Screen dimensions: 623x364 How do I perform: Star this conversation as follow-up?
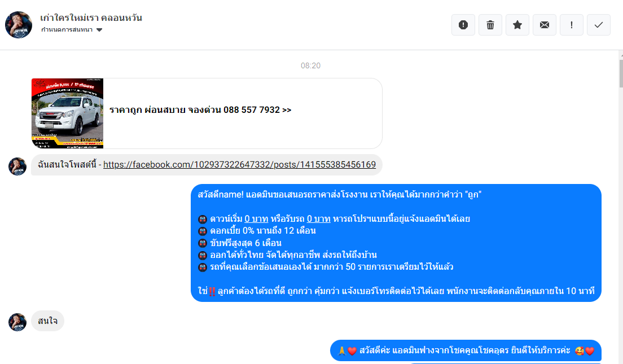pos(517,25)
